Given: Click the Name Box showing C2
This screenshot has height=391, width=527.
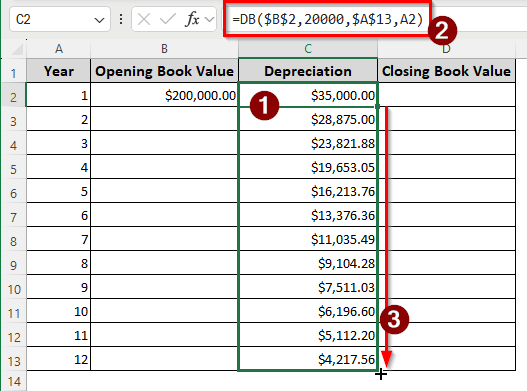Looking at the screenshot, I should point(59,19).
